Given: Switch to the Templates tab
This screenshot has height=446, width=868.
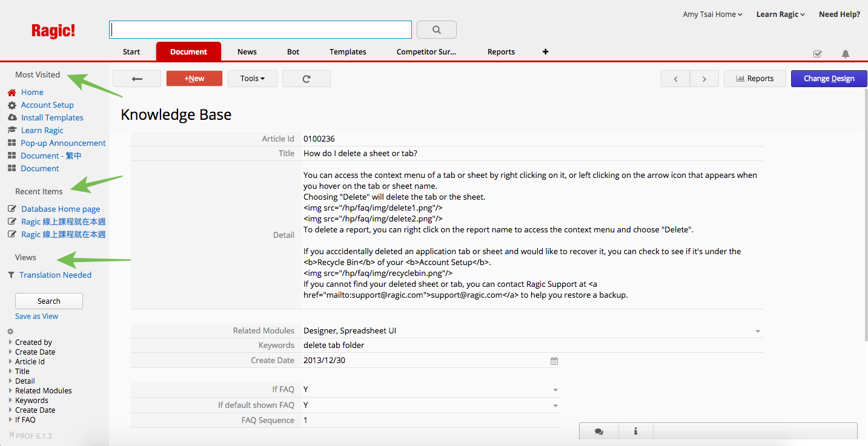Looking at the screenshot, I should click(348, 52).
